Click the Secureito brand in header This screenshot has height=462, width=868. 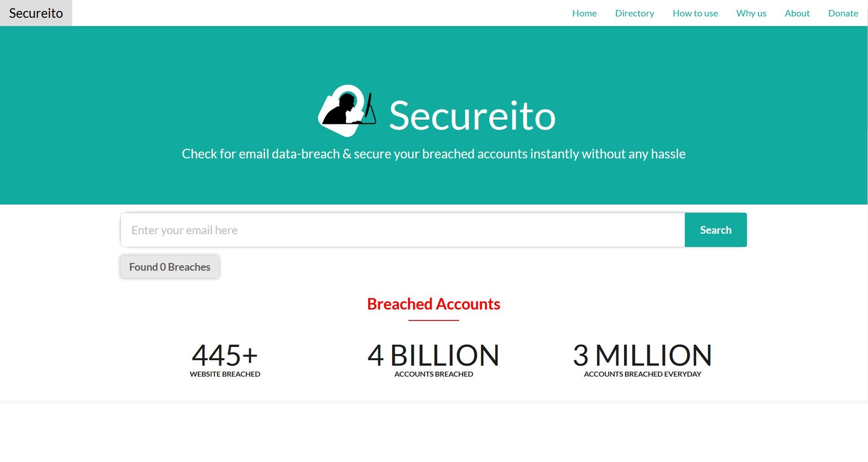(x=36, y=13)
